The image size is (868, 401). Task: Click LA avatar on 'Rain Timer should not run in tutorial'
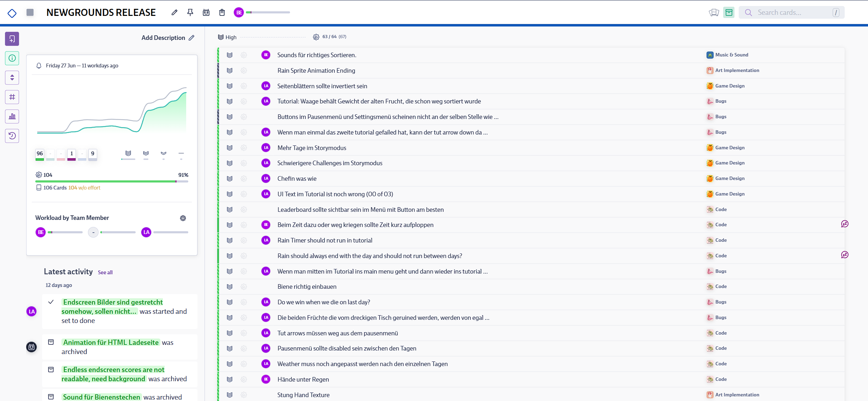(266, 240)
